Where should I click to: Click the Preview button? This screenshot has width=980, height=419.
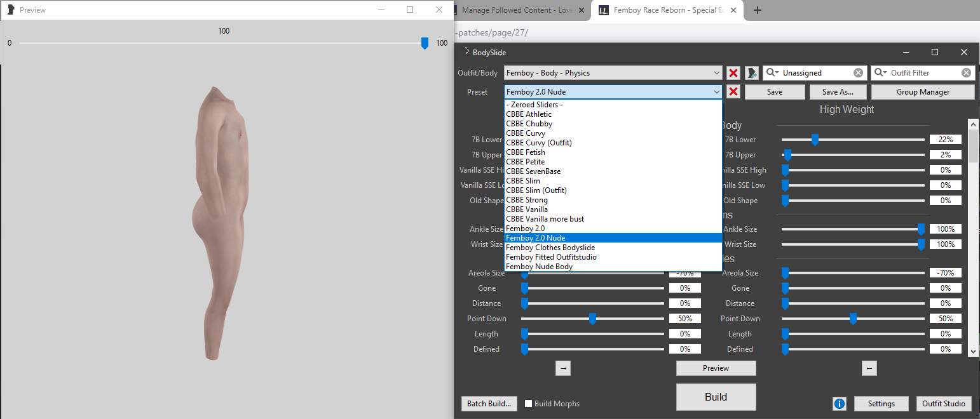716,368
